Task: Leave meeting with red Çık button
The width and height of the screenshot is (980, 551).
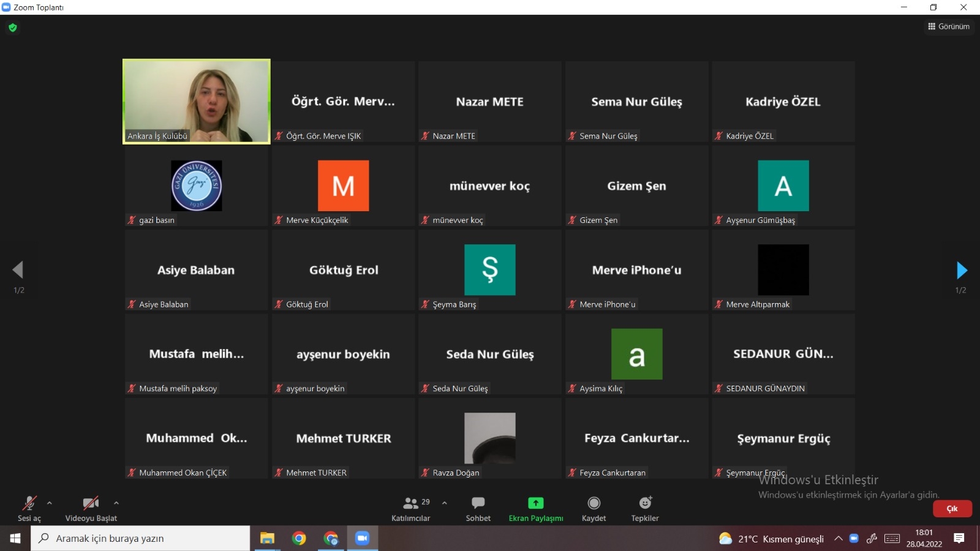Action: pos(952,509)
